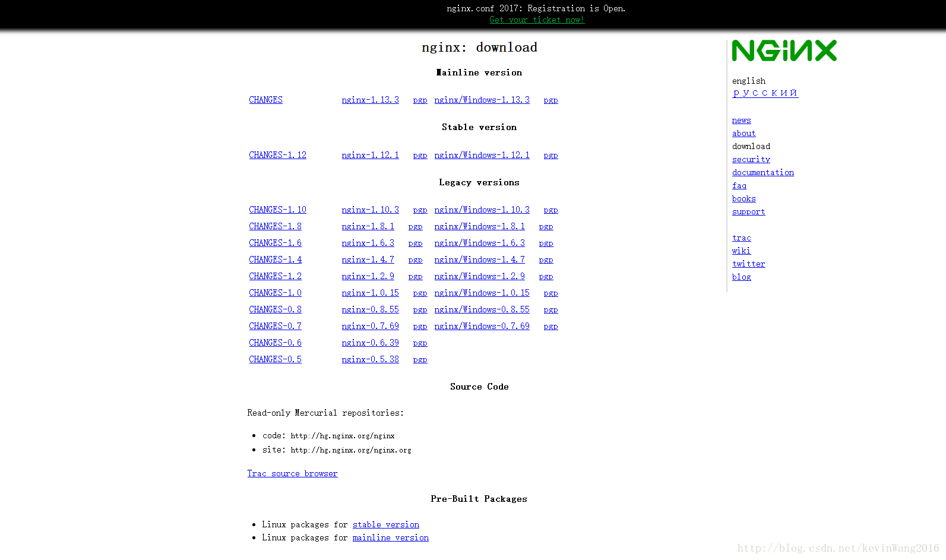Screen dimensions: 946x560
Task: Open the 'Get your ticket now!' link
Action: pyautogui.click(x=537, y=20)
